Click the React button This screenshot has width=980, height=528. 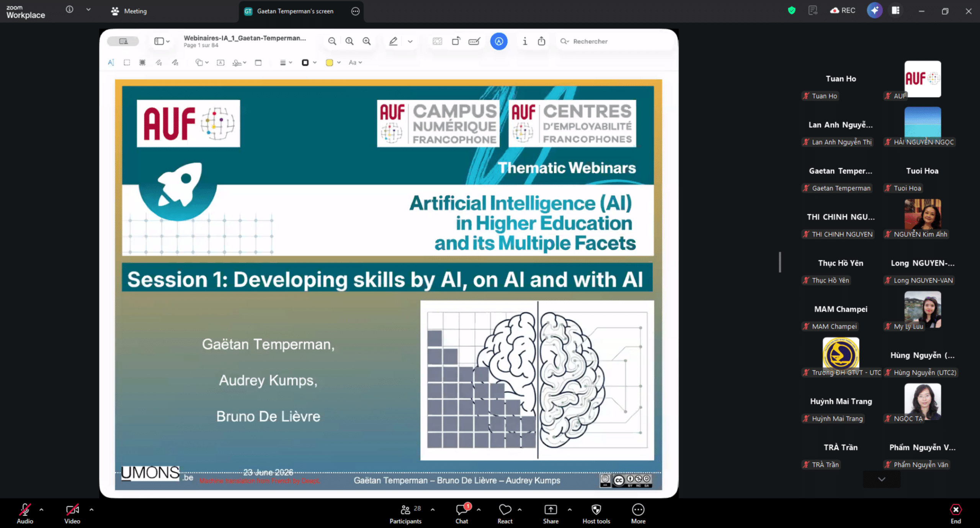[505, 513]
